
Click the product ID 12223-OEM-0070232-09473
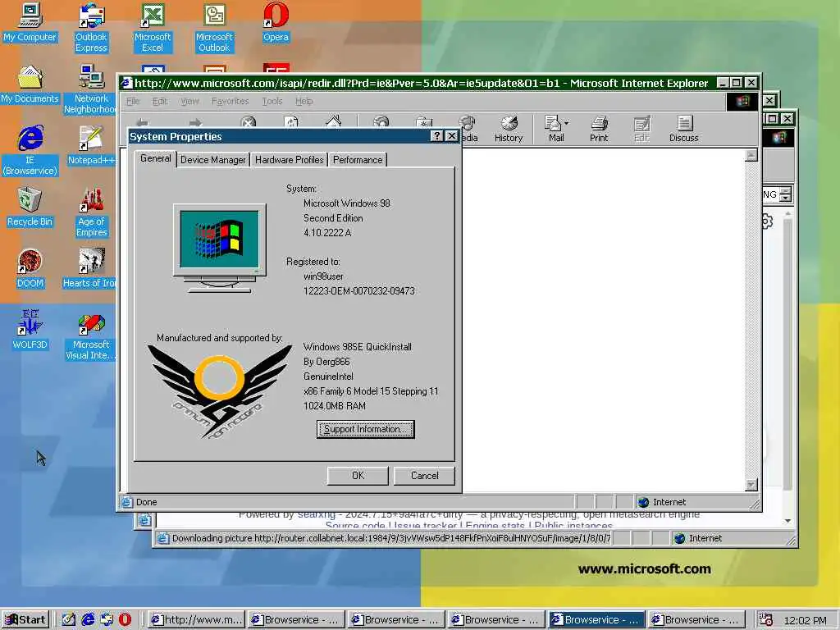[359, 291]
